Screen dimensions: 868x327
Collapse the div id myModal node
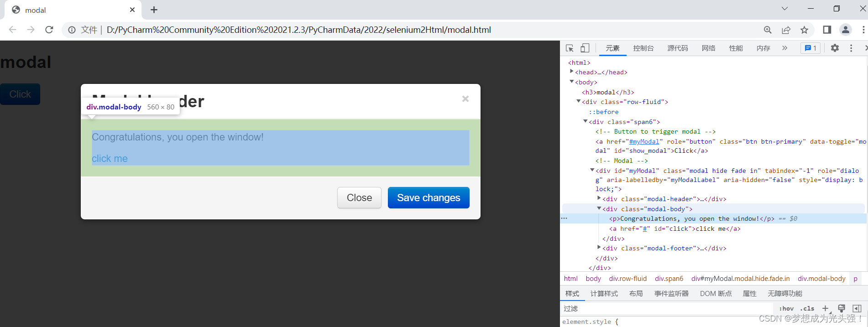click(x=592, y=170)
